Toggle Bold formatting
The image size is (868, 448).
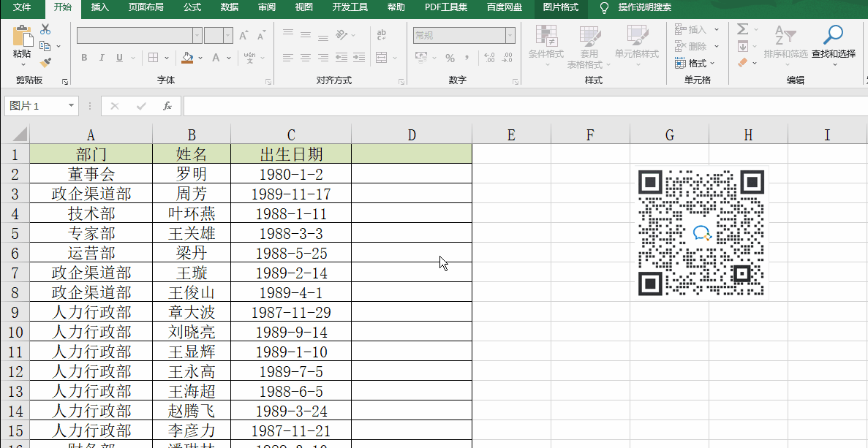(84, 58)
